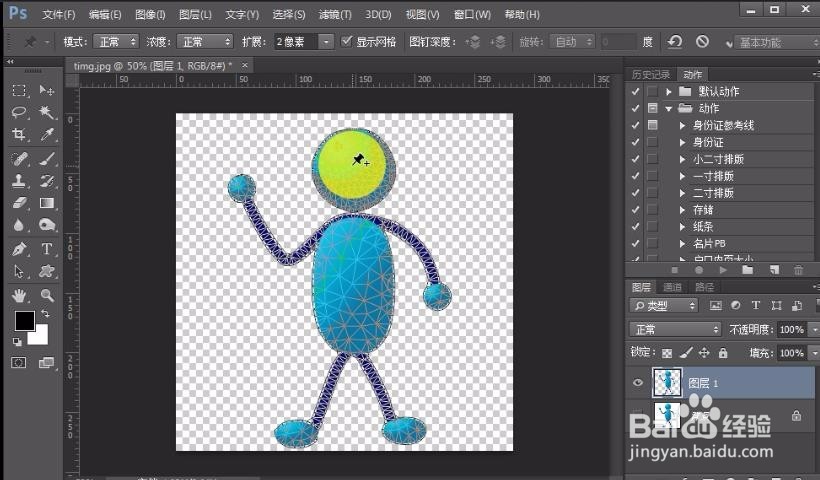Hide 图层 1 with the eye icon
The image size is (820, 480).
pyautogui.click(x=637, y=382)
